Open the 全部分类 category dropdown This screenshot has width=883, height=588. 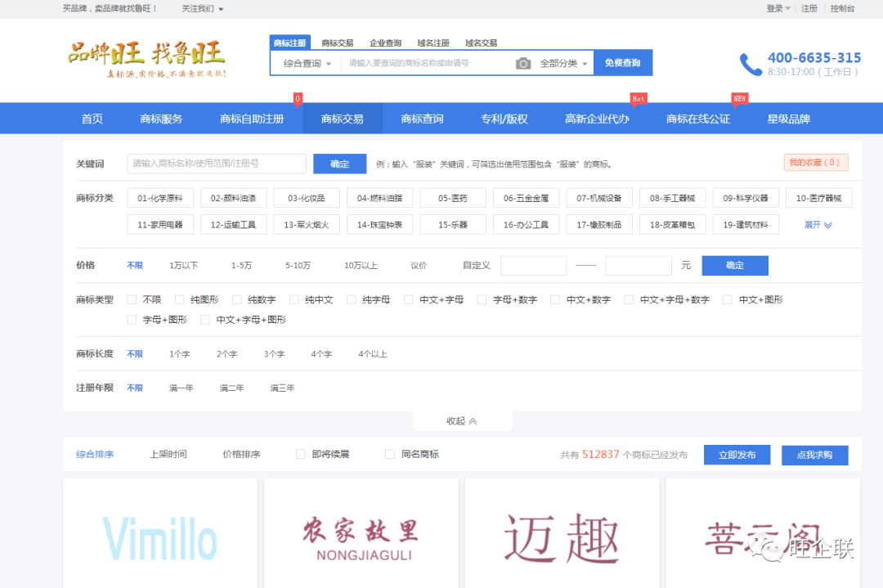pyautogui.click(x=563, y=63)
